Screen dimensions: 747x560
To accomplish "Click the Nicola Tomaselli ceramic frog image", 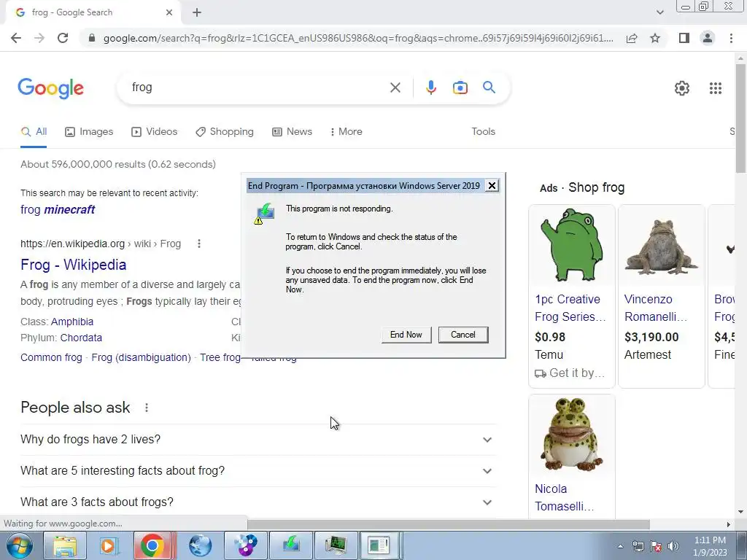I will [x=572, y=435].
